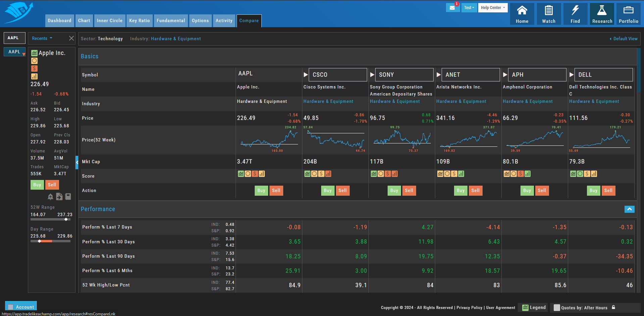Viewport: 644px width, 316px height.
Task: Click the document export arrow icon in sidebar
Action: 59,197
